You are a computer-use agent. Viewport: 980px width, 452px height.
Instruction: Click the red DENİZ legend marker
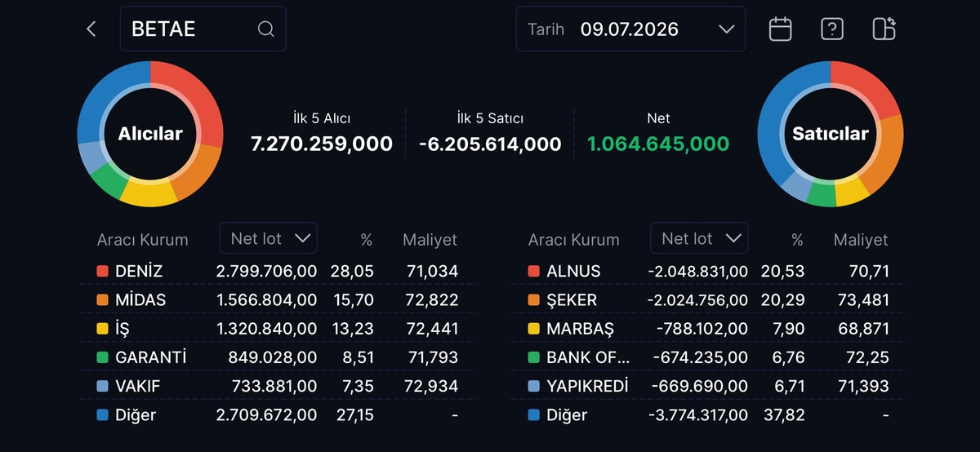tap(102, 271)
